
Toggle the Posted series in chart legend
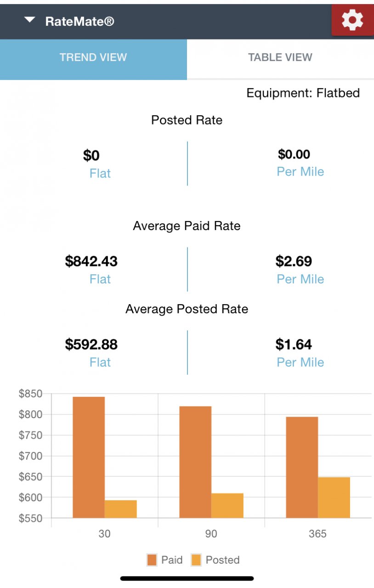(x=215, y=560)
